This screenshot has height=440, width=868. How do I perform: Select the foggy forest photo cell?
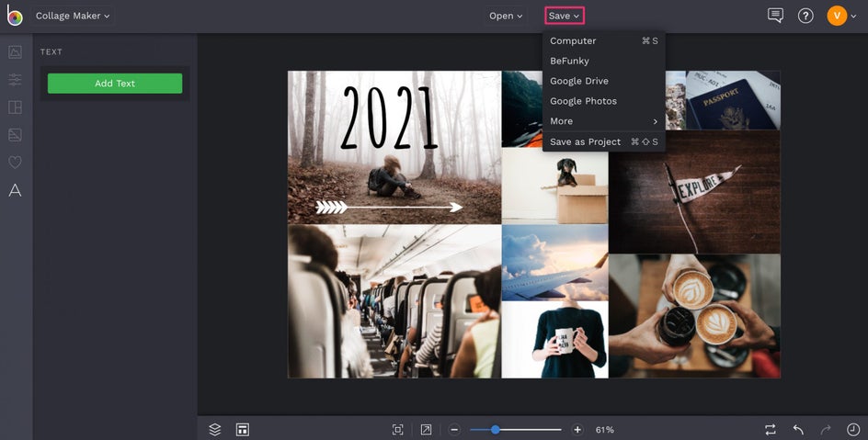pos(394,147)
